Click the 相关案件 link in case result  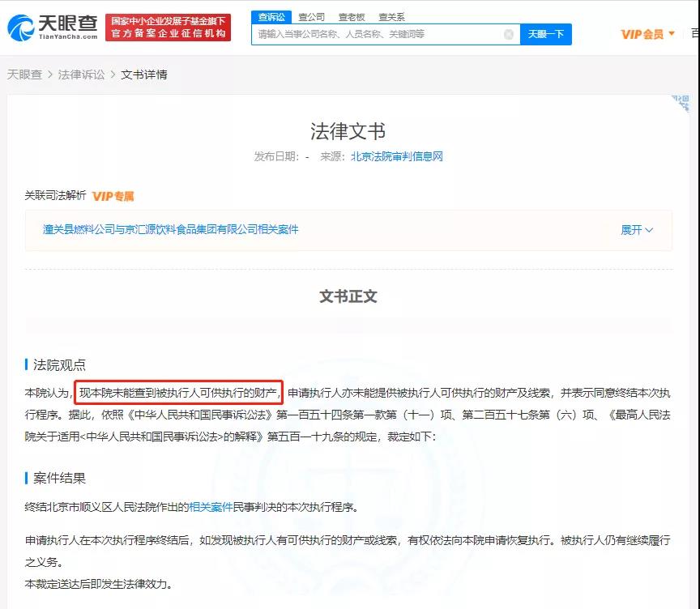(211, 507)
